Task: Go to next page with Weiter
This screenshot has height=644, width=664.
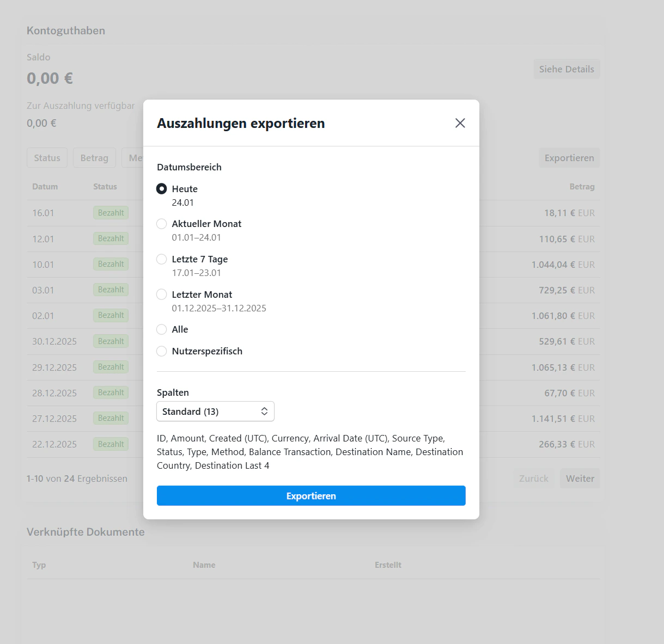Action: click(x=580, y=479)
